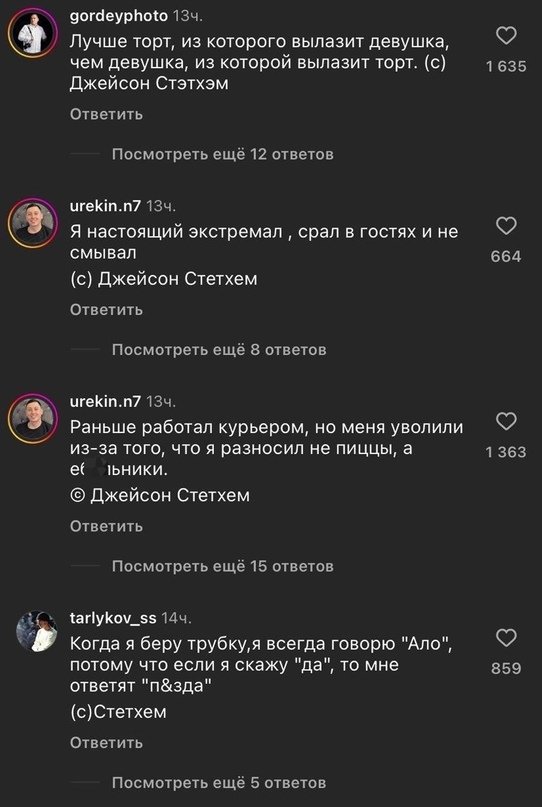Expand 15 more replies
Image resolution: width=542 pixels, height=807 pixels.
222,566
